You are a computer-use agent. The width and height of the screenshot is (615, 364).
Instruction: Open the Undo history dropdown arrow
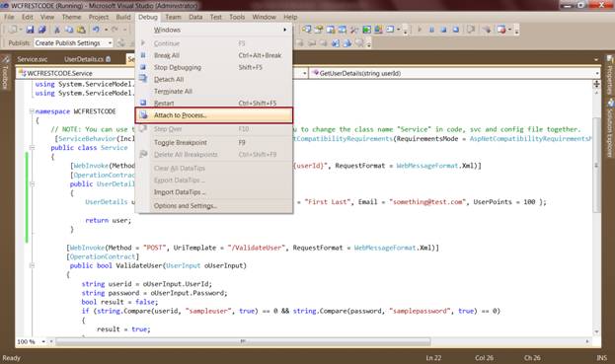(x=106, y=30)
